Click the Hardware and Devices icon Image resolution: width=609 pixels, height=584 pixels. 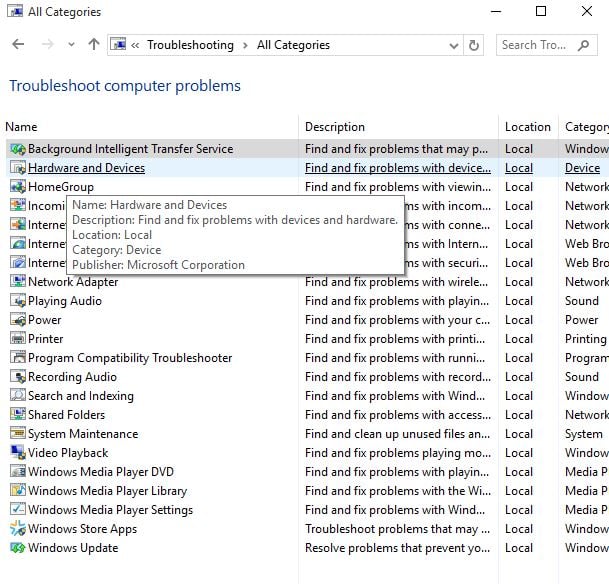coord(18,168)
